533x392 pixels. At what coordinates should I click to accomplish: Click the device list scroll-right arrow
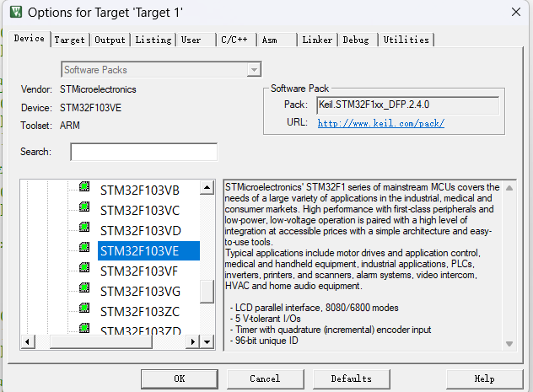[x=193, y=341]
